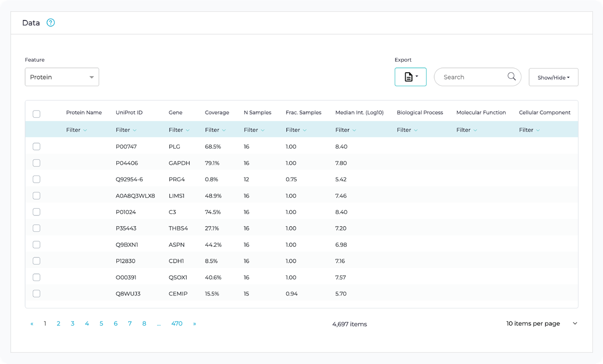Check the LIMS1 row checkbox
The height and width of the screenshot is (364, 603).
[37, 196]
